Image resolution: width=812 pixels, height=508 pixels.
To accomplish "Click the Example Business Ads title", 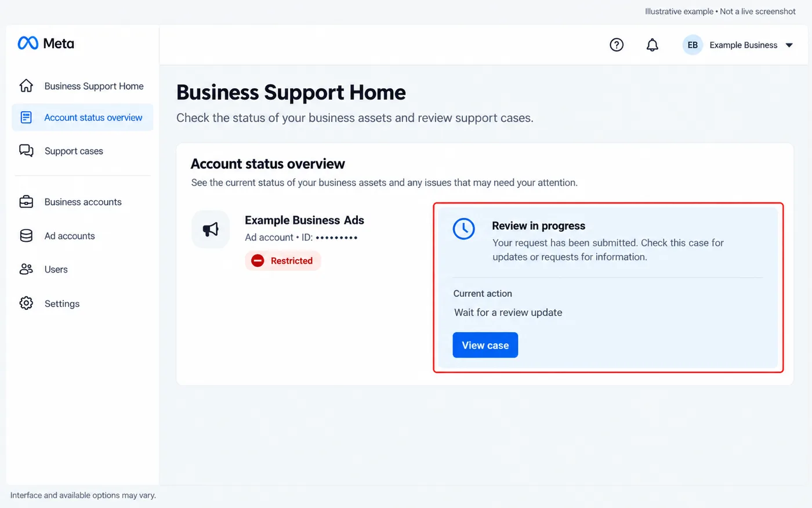I will [304, 220].
